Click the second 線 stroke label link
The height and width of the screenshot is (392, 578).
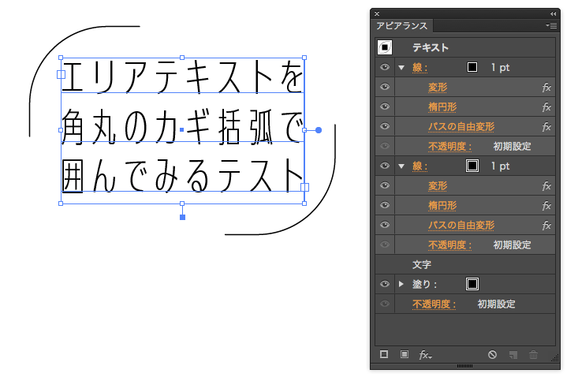point(420,166)
